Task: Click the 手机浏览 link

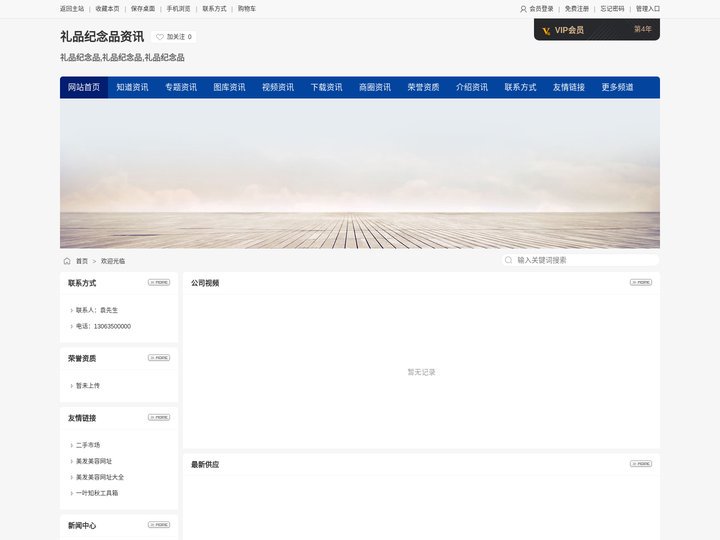Action: (x=178, y=9)
